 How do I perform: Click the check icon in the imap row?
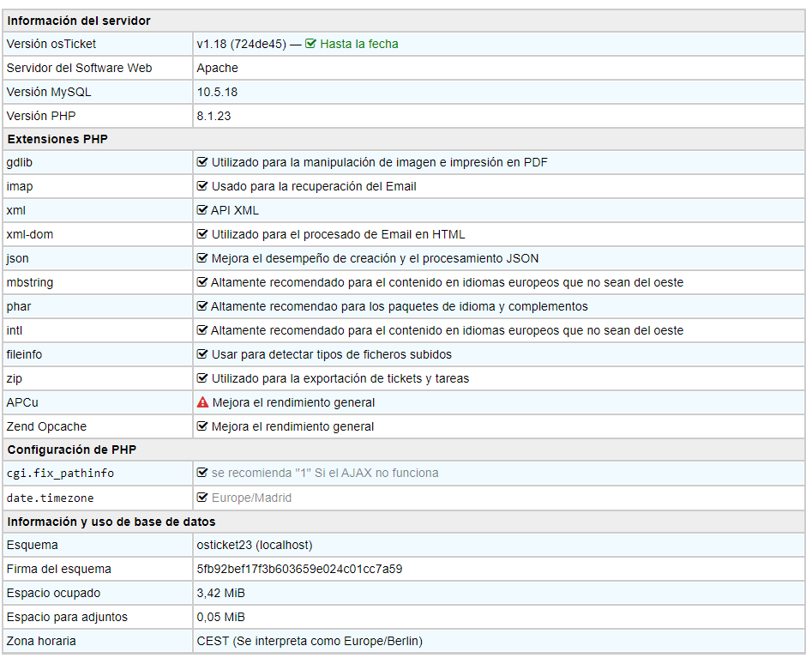pos(202,186)
